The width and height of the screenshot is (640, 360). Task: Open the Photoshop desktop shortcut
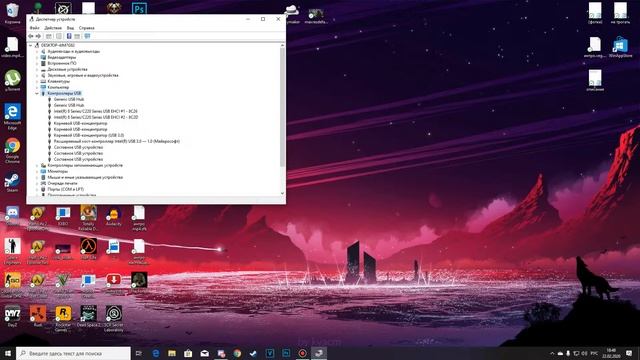[139, 8]
